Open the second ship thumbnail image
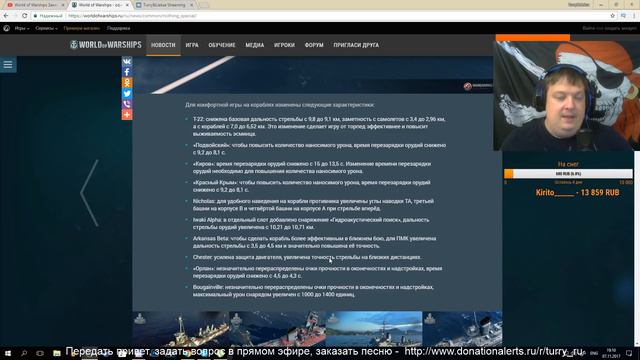The width and height of the screenshot is (640, 360). 277,329
